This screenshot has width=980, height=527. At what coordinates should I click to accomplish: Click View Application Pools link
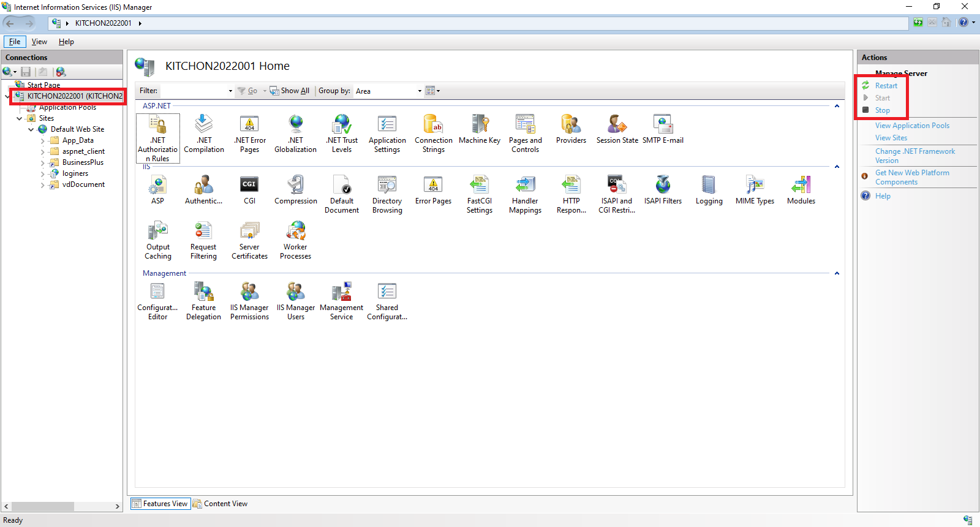click(912, 126)
